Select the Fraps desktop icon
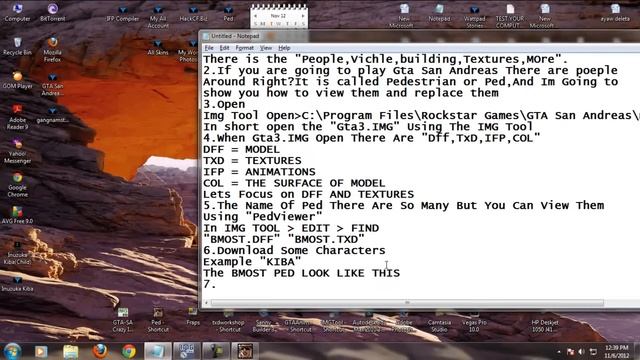Screen dimensions: 640x360 [x=193, y=317]
